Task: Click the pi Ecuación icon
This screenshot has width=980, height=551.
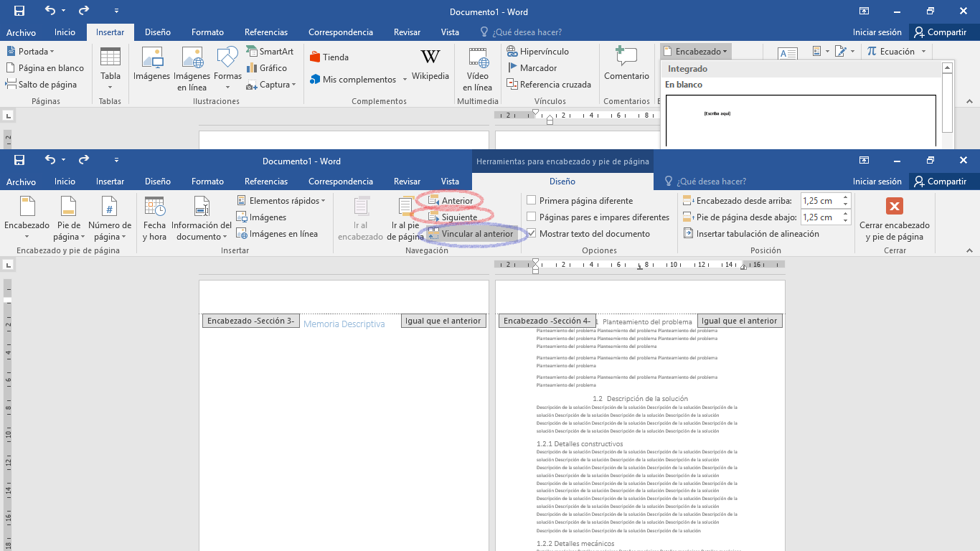Action: 872,52
